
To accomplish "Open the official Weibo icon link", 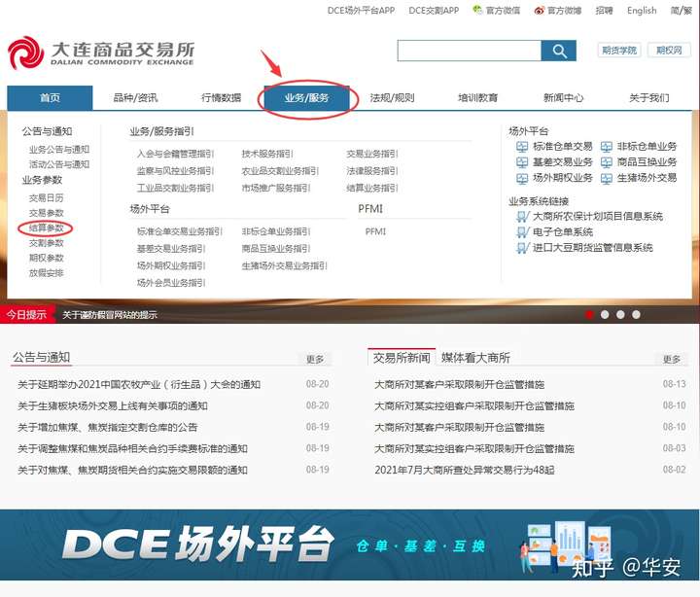I will pyautogui.click(x=539, y=11).
